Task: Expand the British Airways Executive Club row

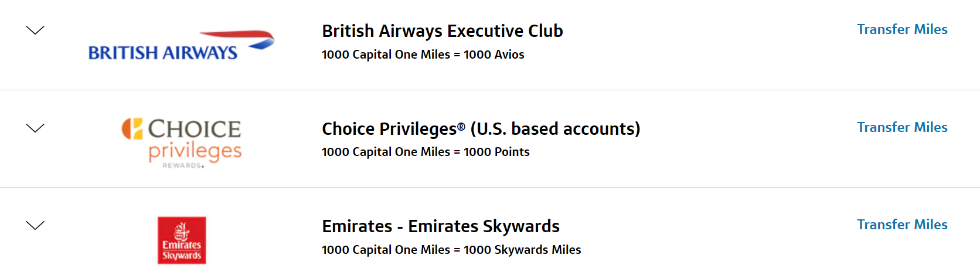Action: point(35,30)
